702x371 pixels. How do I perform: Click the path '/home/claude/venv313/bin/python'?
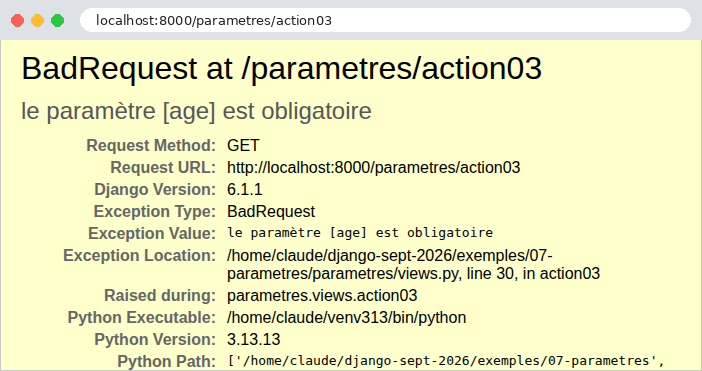click(347, 317)
